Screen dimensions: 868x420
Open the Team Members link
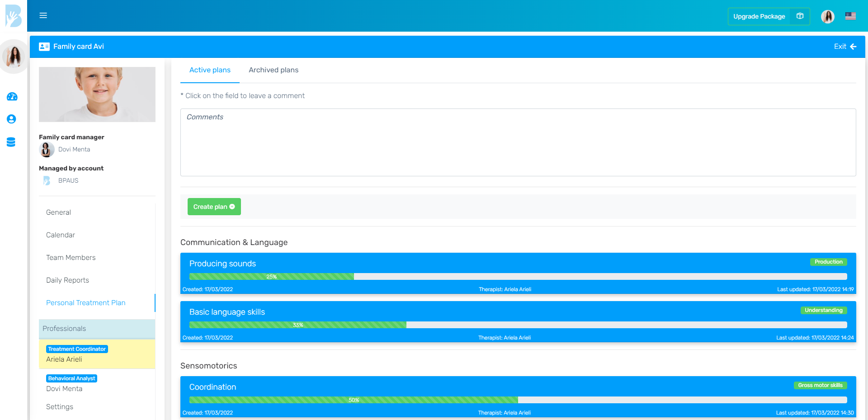coord(71,257)
